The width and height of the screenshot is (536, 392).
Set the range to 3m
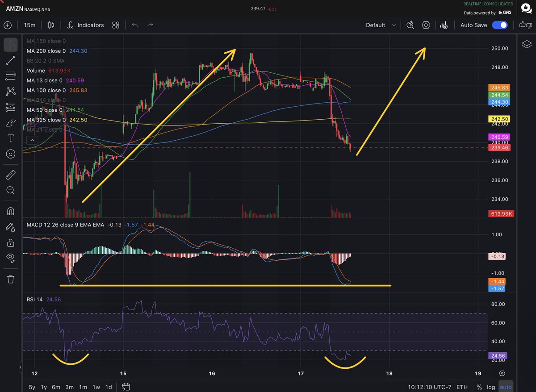pyautogui.click(x=69, y=387)
